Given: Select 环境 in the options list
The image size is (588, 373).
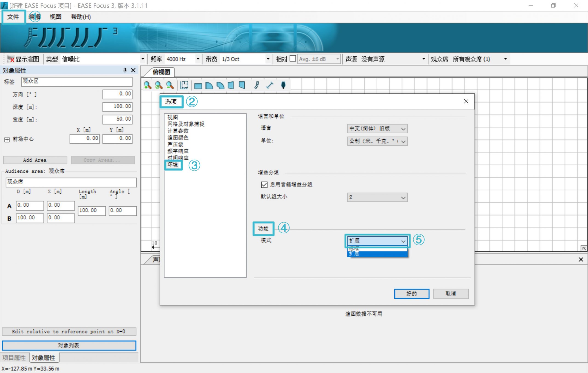Looking at the screenshot, I should click(173, 165).
